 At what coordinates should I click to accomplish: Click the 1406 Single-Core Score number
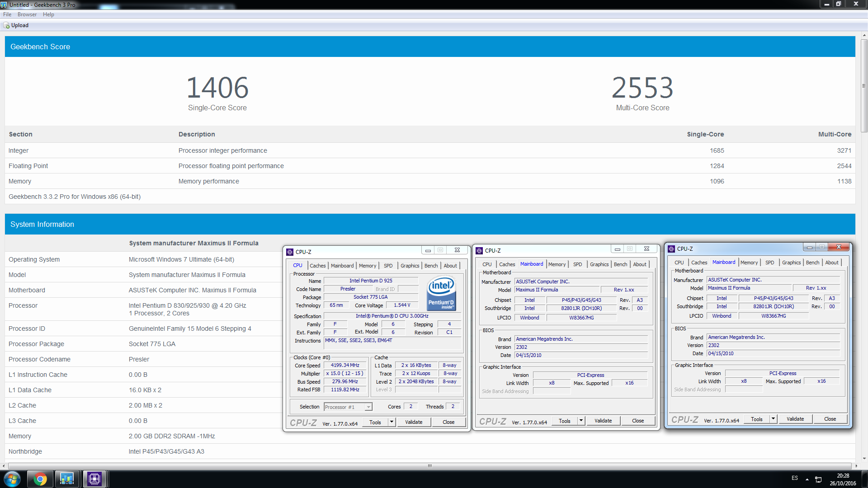click(x=217, y=88)
